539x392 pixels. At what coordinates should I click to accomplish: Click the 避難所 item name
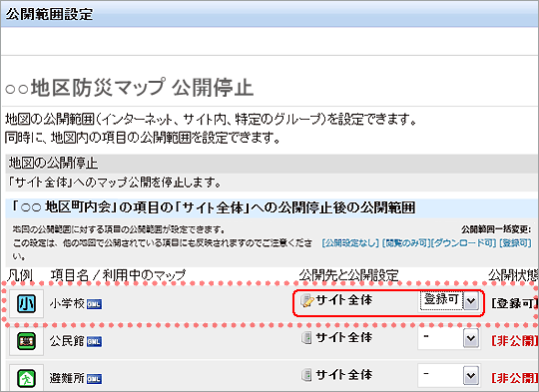[67, 378]
